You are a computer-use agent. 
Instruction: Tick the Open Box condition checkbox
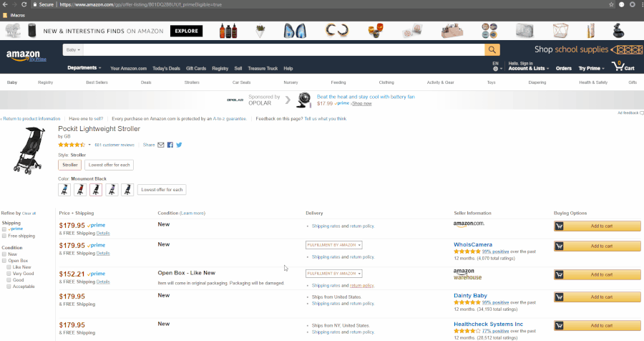4,261
